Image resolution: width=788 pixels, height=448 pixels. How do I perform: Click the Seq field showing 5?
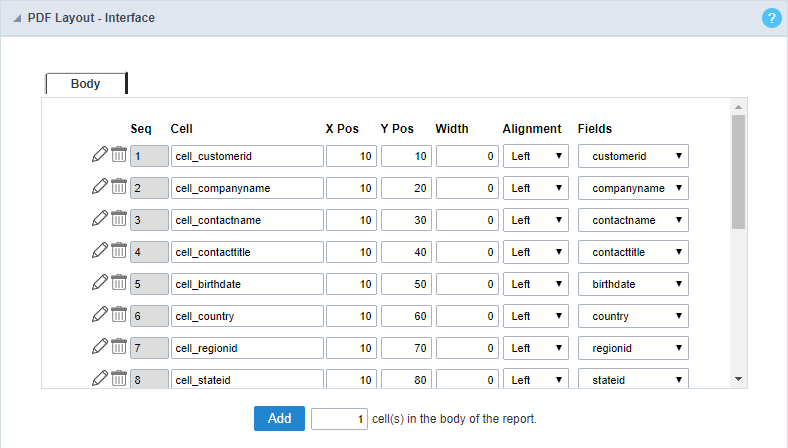pos(149,284)
